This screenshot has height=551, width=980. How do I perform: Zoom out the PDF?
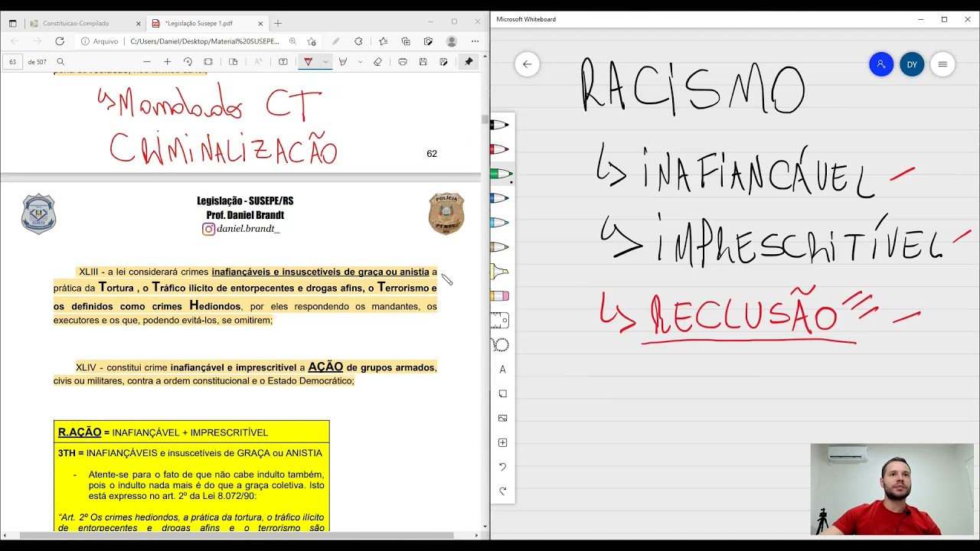147,62
